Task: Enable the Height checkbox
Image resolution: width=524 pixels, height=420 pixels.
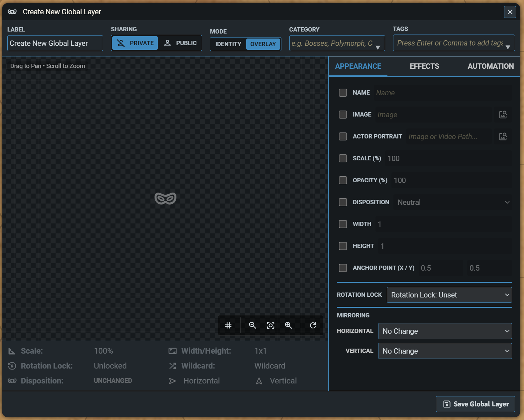Action: point(343,246)
